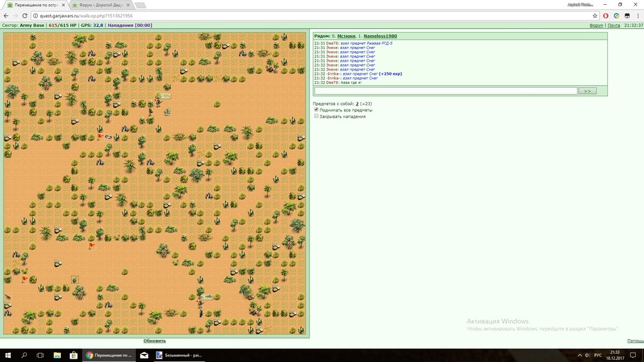Click the dark square extension icon
This screenshot has width=644, height=362.
[x=627, y=16]
